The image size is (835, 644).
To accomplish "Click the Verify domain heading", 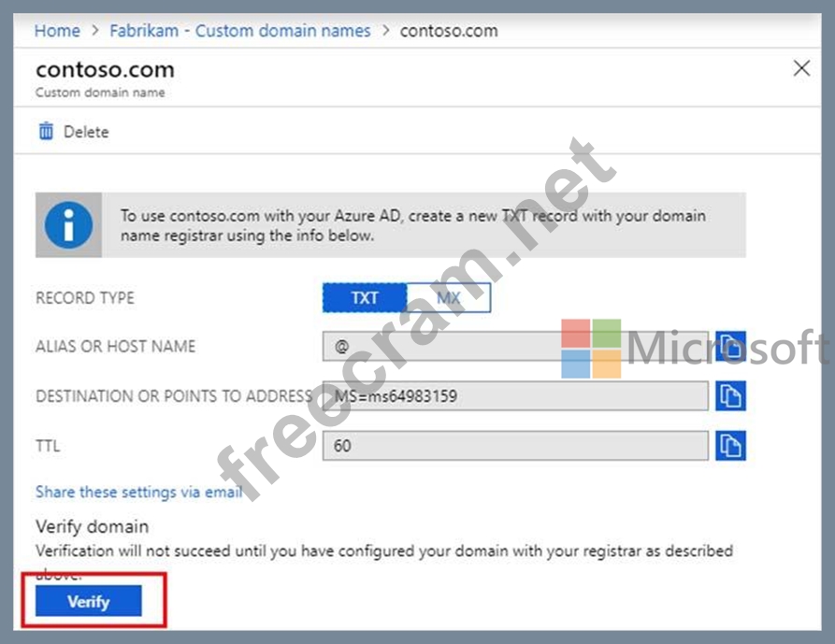I will 93,526.
